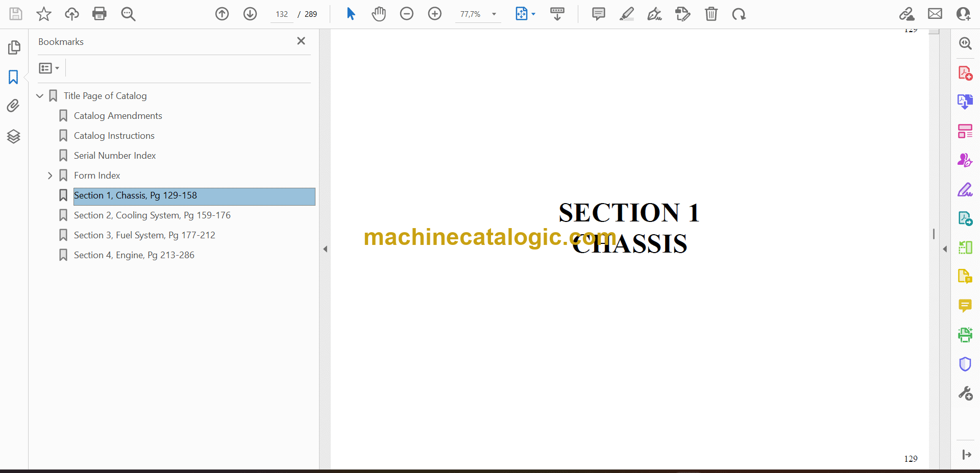Select Section 1, Chassis bookmark

point(194,196)
